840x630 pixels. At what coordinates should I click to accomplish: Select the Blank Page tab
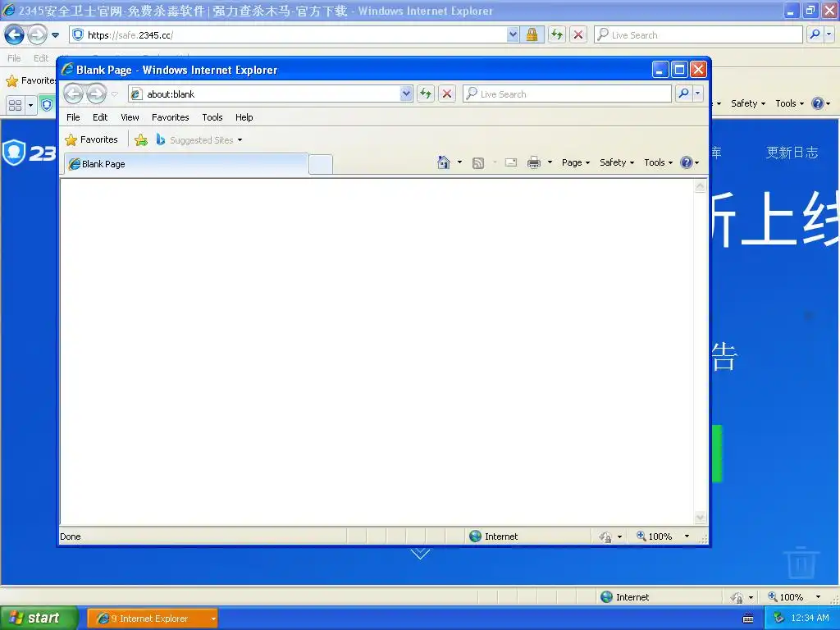coord(186,164)
